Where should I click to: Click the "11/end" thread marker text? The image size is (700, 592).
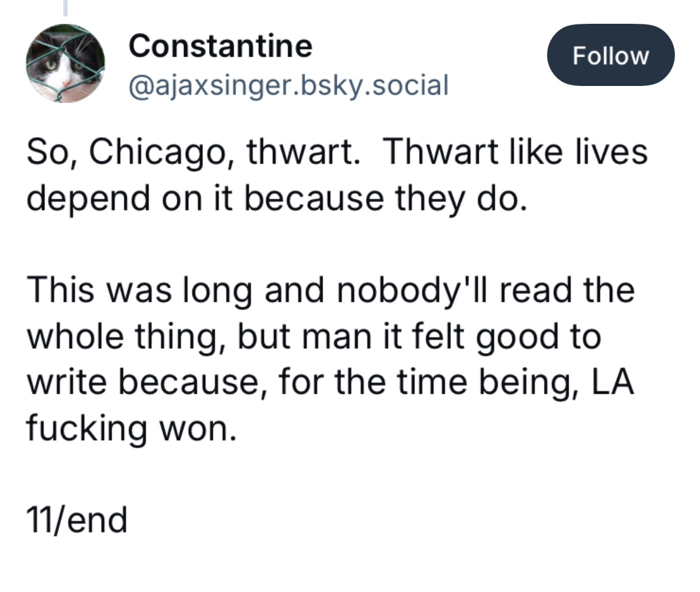77,520
